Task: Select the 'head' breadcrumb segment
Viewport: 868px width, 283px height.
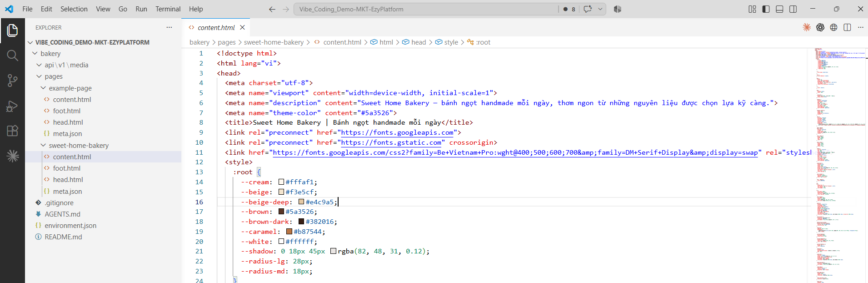Action: tap(414, 42)
